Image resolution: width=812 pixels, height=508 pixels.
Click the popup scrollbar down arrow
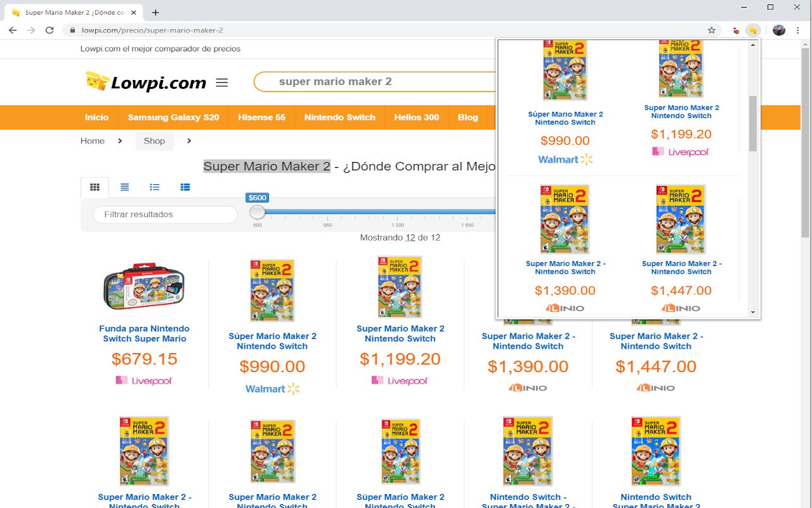click(x=753, y=312)
